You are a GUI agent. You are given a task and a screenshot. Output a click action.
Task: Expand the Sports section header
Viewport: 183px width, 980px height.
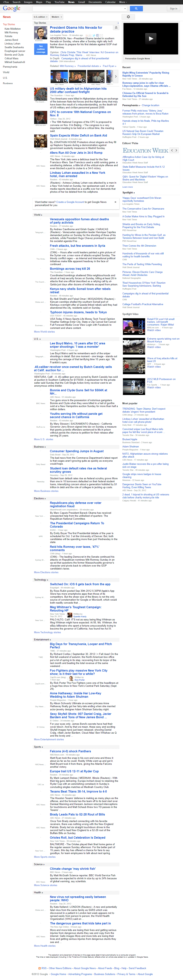38,746
